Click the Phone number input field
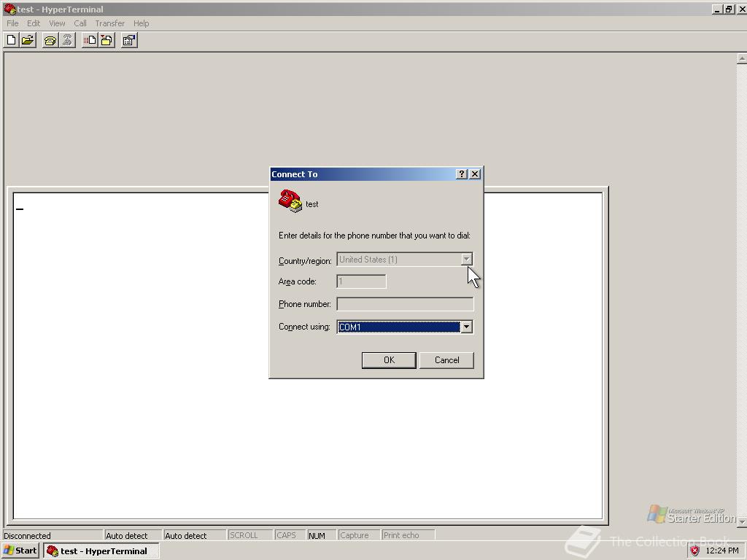 (405, 304)
